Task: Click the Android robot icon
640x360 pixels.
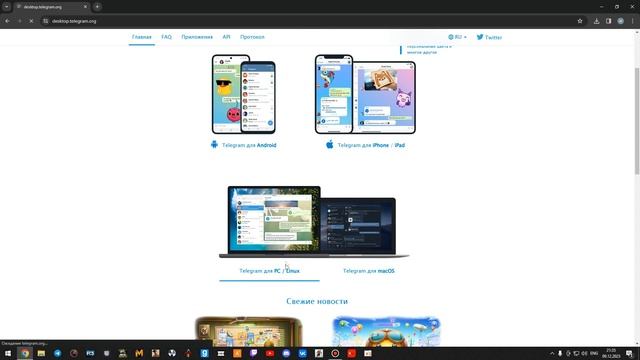Action: click(x=214, y=144)
